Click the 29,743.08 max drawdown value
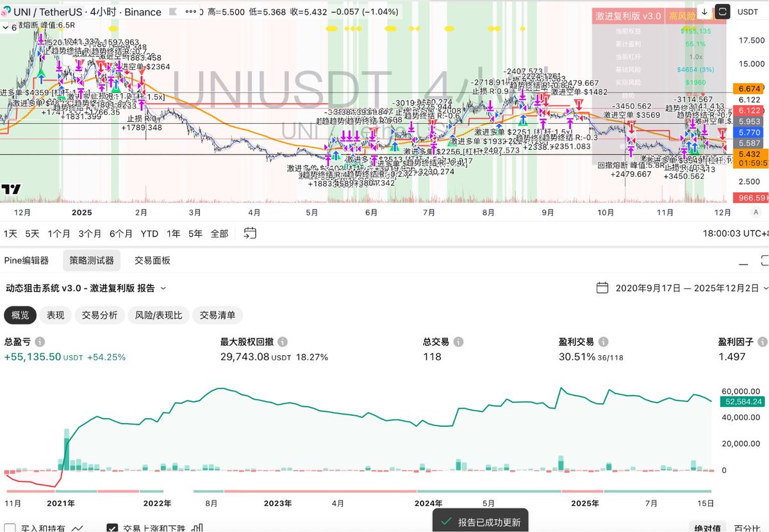 pos(245,356)
